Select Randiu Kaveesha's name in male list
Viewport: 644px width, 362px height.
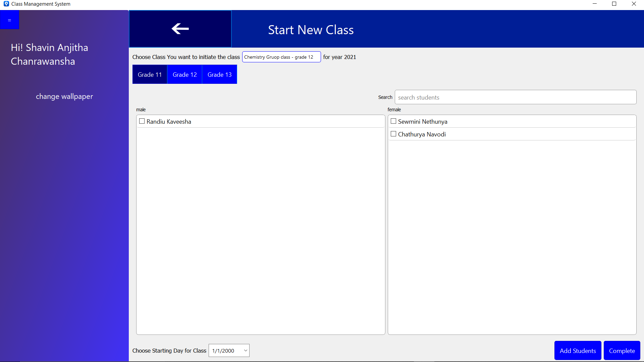click(169, 121)
